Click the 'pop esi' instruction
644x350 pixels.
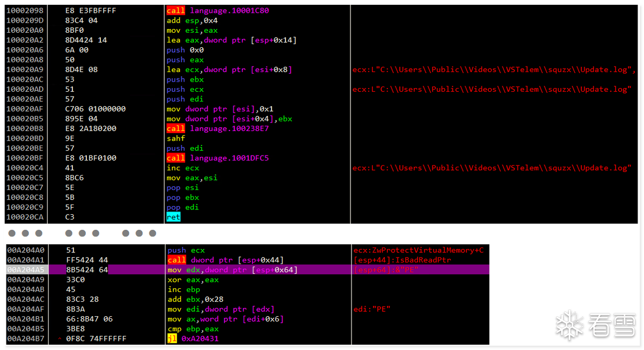pyautogui.click(x=182, y=187)
